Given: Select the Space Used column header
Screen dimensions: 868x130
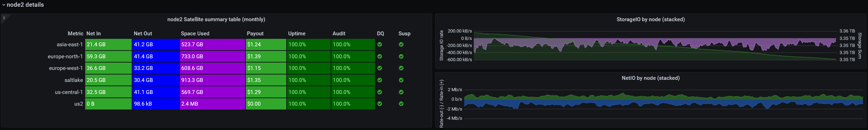Looking at the screenshot, I should tap(195, 34).
